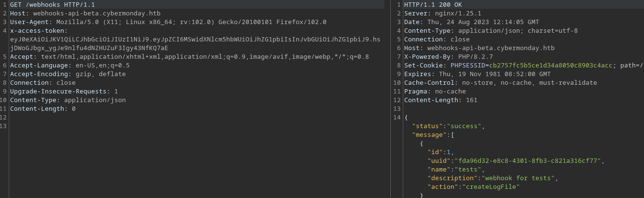Viewport: 644px width, 198px height.
Task: Click the X-Powered-By PHP/8.2.7 header
Action: [x=448, y=56]
